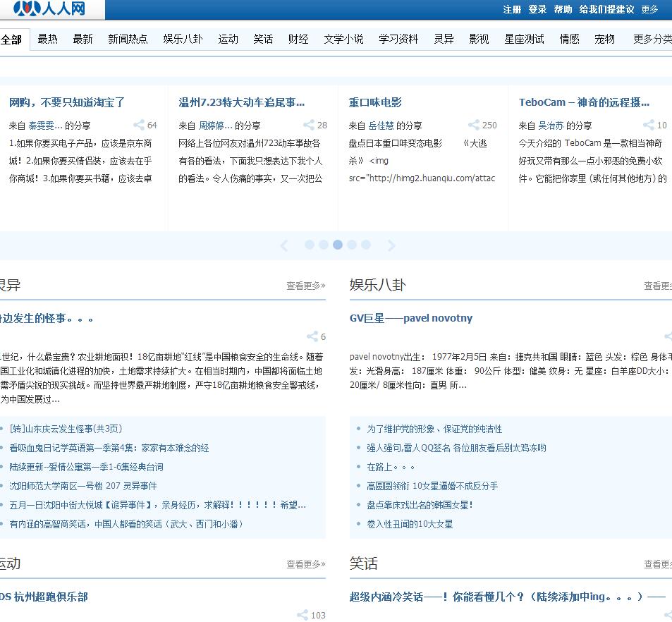This screenshot has width=672, height=622.
Task: Open sharer 秦雯雯... profile link
Action: [x=45, y=126]
